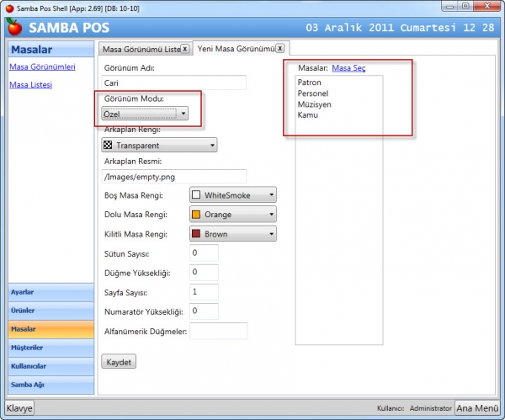The width and height of the screenshot is (505, 420).
Task: Click the WhiteSmoke color swatch
Action: click(196, 195)
